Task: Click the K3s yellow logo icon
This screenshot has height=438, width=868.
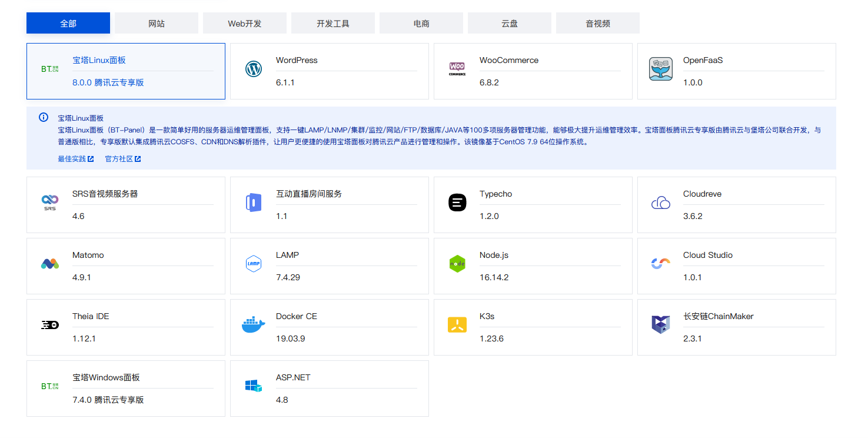Action: pos(457,325)
